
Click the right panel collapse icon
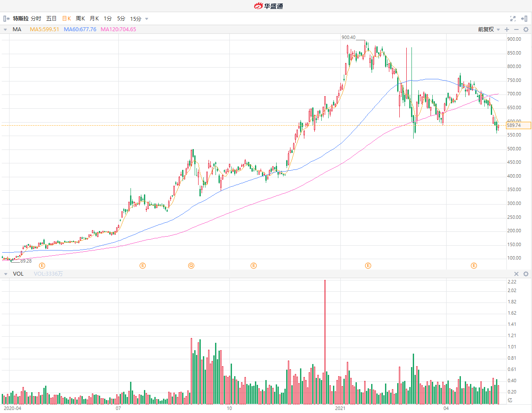[x=524, y=19]
